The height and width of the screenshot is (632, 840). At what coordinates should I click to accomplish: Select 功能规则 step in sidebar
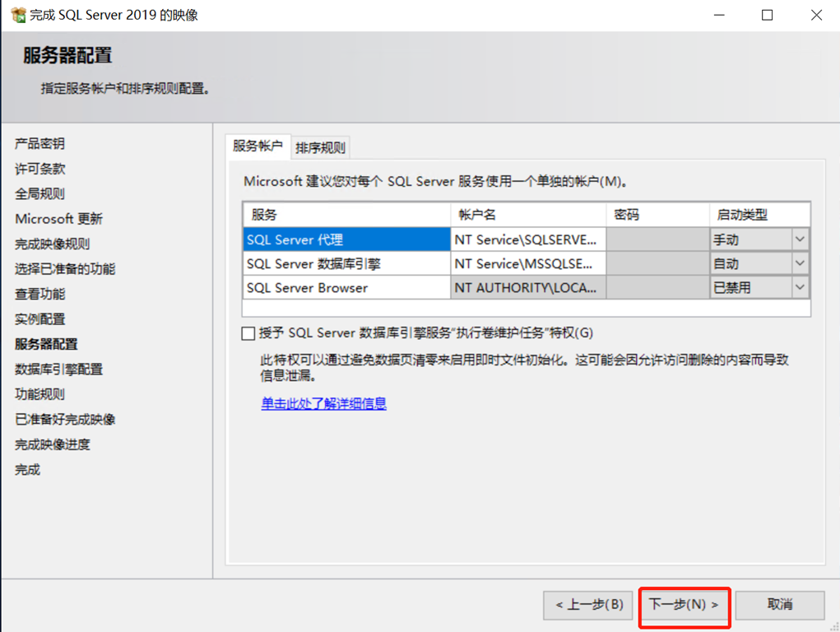coord(40,394)
